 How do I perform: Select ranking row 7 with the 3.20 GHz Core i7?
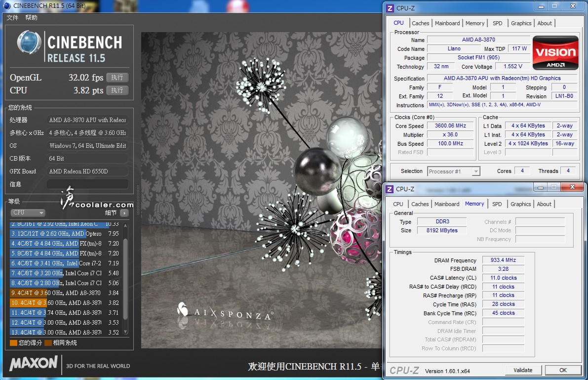pos(65,273)
